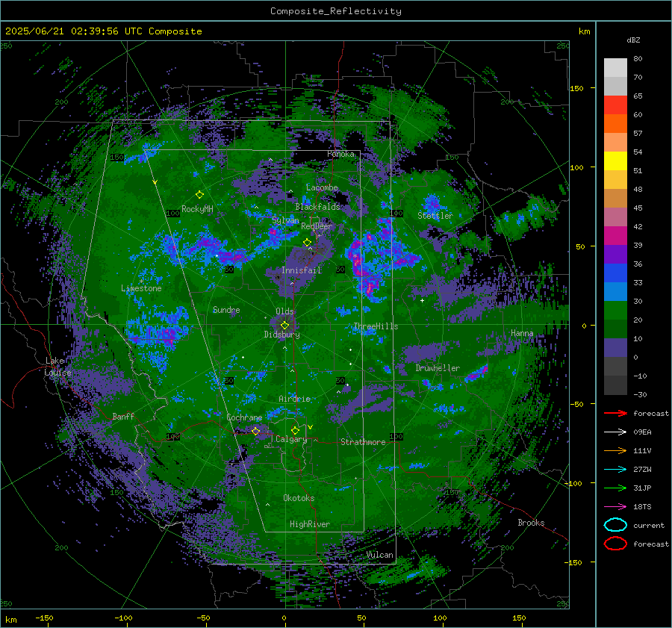Click the green 31JP arrow in the legend
672x628 pixels.
615,488
